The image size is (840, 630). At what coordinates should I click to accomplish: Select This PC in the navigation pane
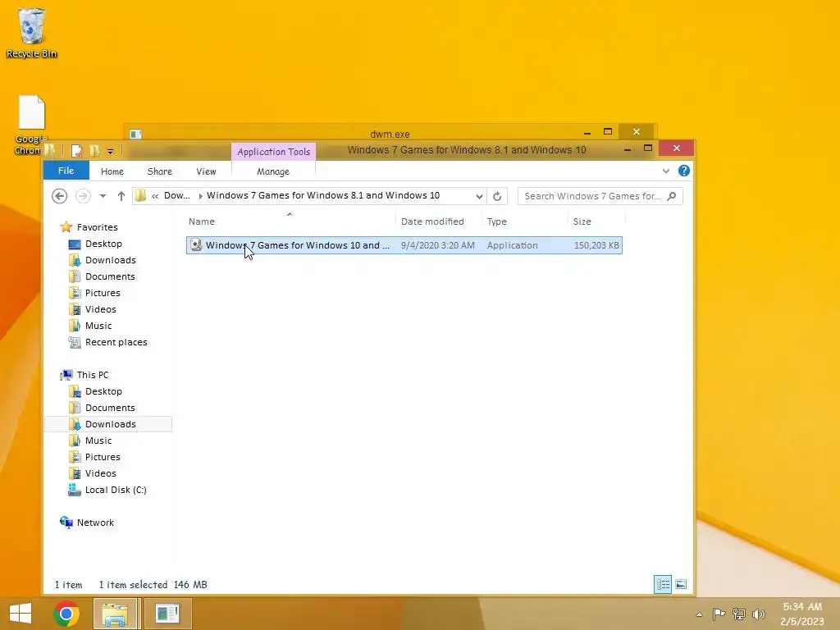point(92,375)
